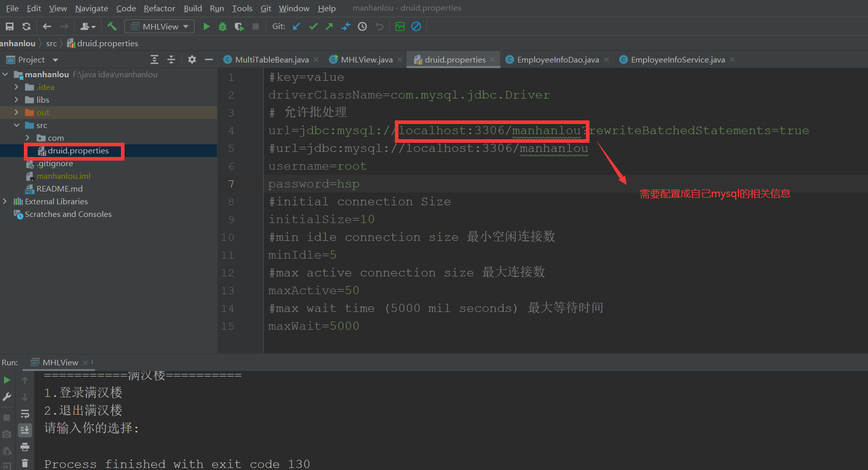
Task: Clear Run console with trash icon
Action: coord(25,463)
